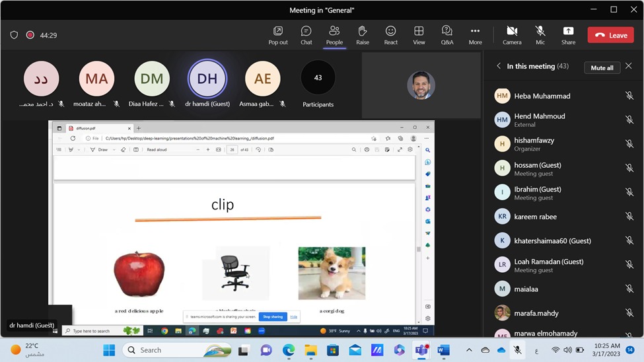This screenshot has height=362, width=644.
Task: Change the meeting View layout
Action: [x=419, y=35]
